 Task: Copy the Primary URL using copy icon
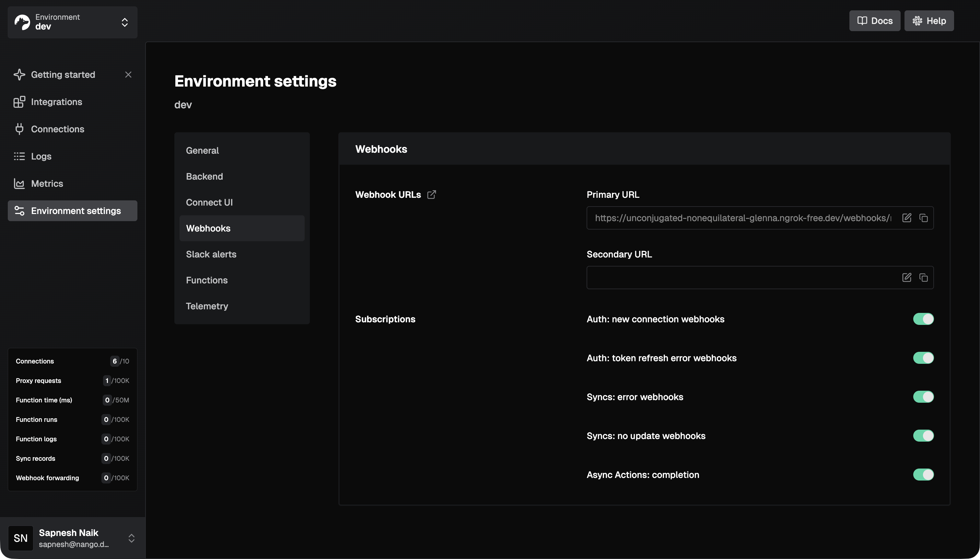click(923, 218)
